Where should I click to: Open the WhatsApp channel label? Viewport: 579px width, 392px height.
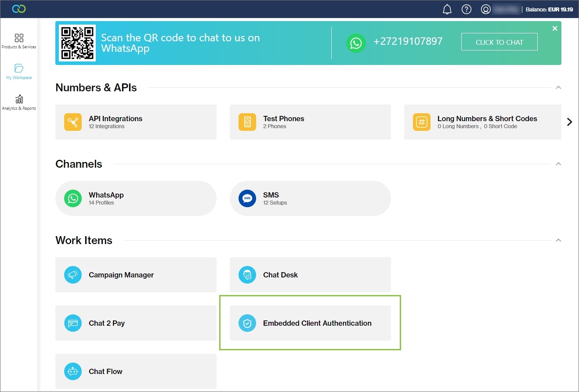pos(106,195)
